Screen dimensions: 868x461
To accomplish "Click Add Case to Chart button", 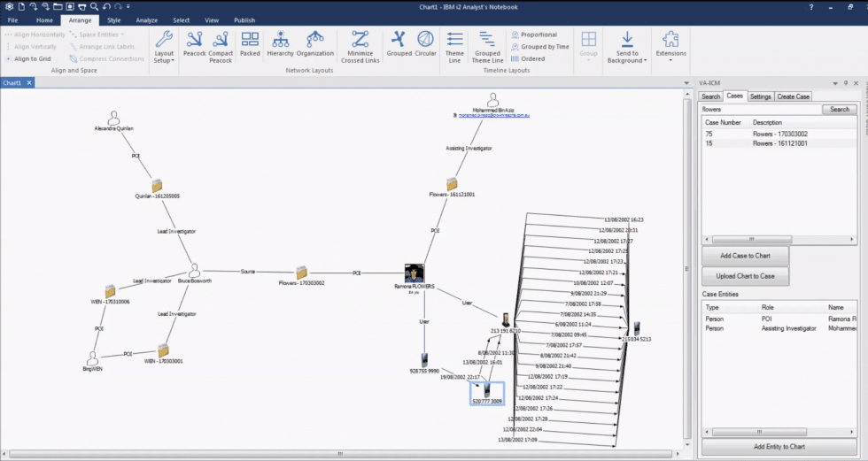I will point(745,256).
